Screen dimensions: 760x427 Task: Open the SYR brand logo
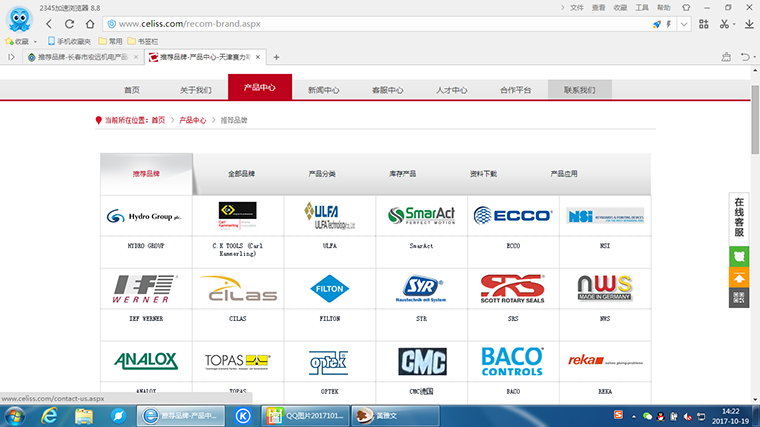tap(421, 289)
